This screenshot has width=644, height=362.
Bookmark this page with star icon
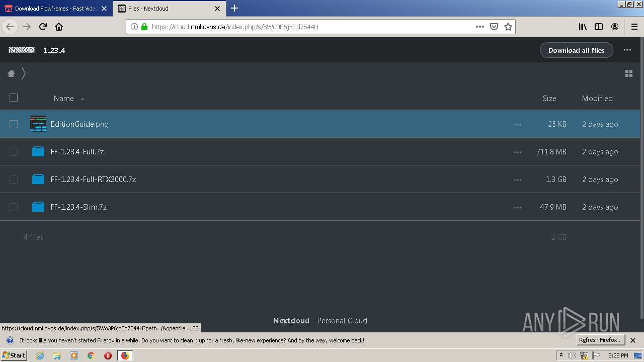coord(508,27)
